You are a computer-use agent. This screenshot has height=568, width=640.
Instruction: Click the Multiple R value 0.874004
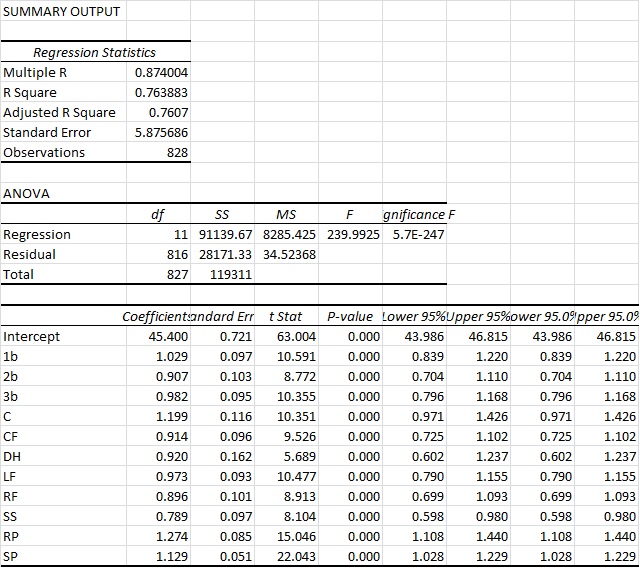point(161,72)
